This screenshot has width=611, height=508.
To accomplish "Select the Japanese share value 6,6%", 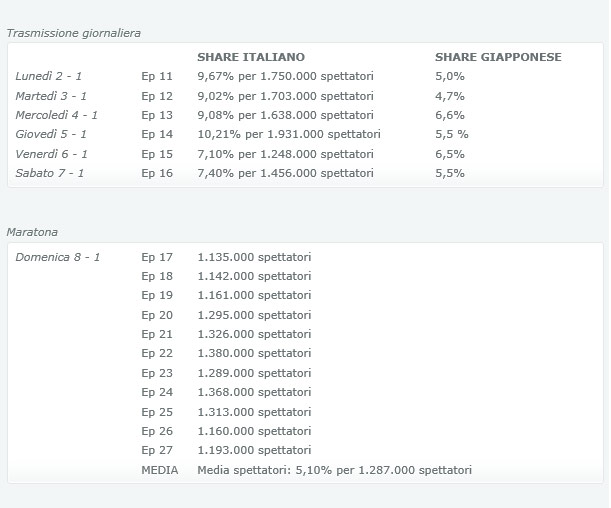I will 449,115.
